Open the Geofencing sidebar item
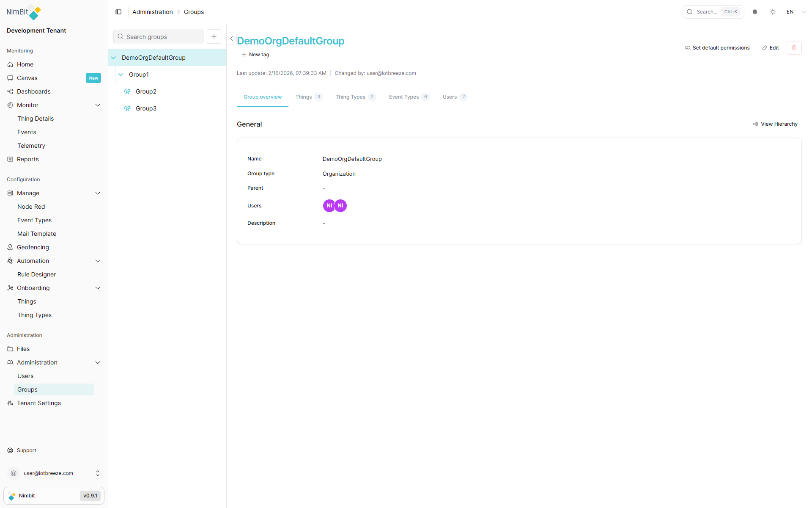 pyautogui.click(x=33, y=247)
